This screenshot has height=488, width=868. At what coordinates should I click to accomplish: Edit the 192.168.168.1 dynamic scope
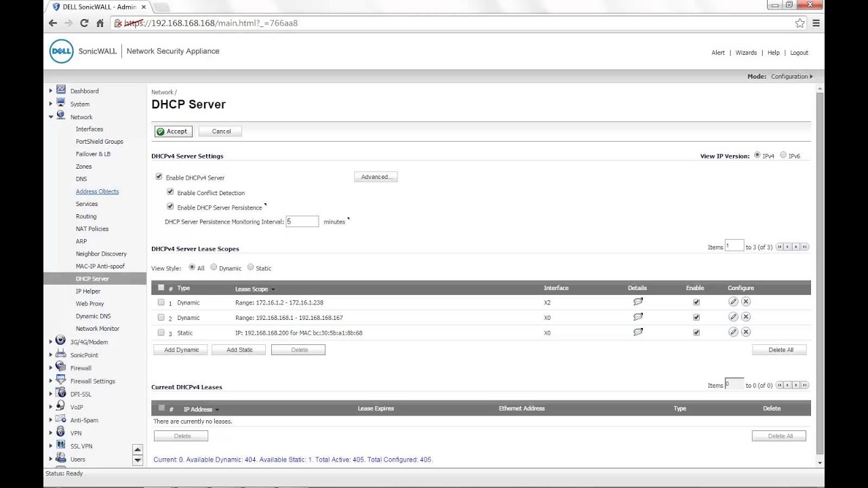733,317
